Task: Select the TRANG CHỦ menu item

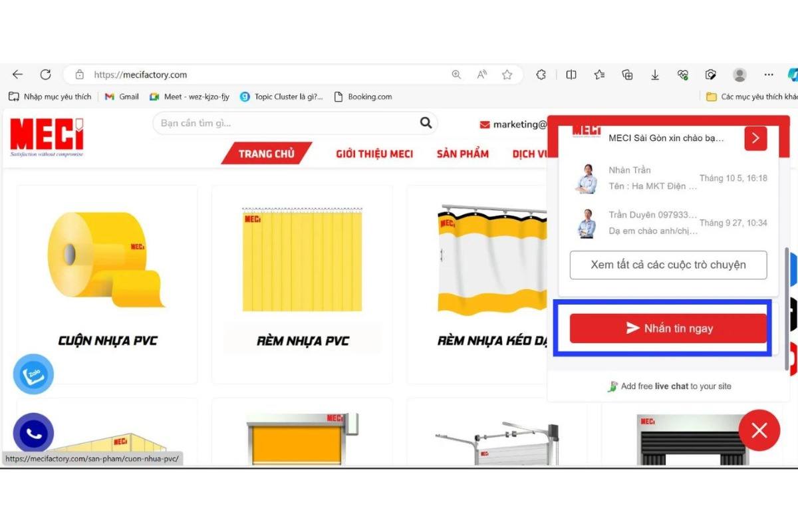Action: click(x=266, y=154)
